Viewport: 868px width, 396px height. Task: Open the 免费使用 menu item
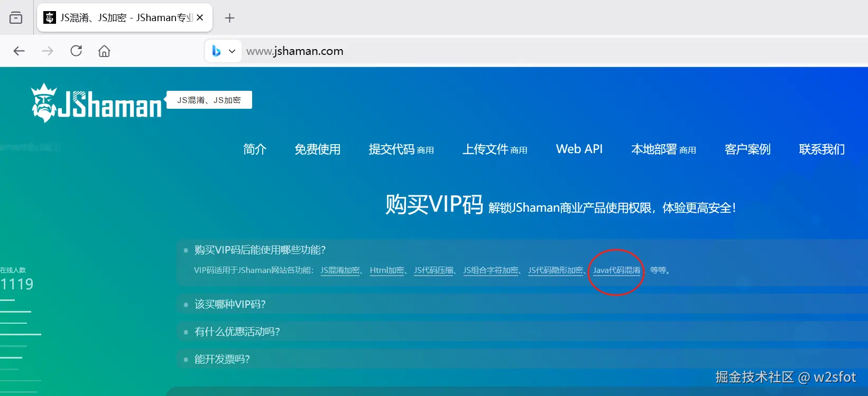[318, 149]
